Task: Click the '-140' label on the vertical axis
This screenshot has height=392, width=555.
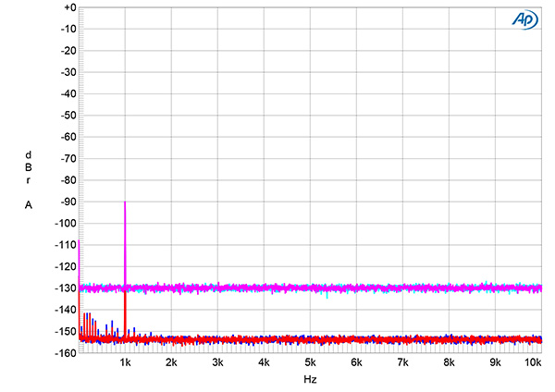Action: [66, 310]
